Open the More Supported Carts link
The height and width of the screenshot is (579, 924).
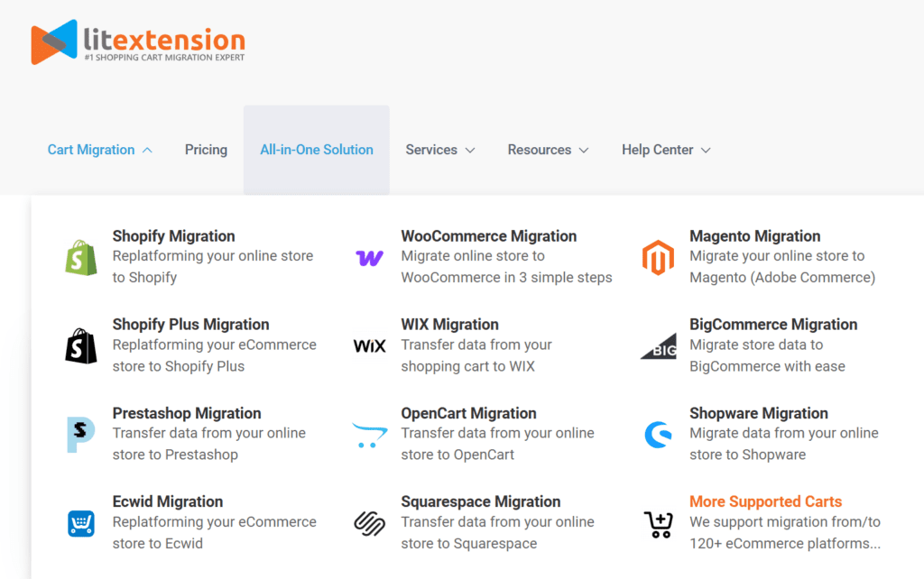[765, 501]
